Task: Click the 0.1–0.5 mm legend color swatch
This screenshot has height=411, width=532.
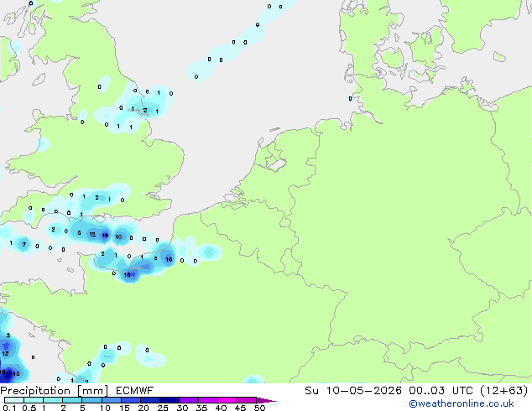Action: pyautogui.click(x=14, y=400)
